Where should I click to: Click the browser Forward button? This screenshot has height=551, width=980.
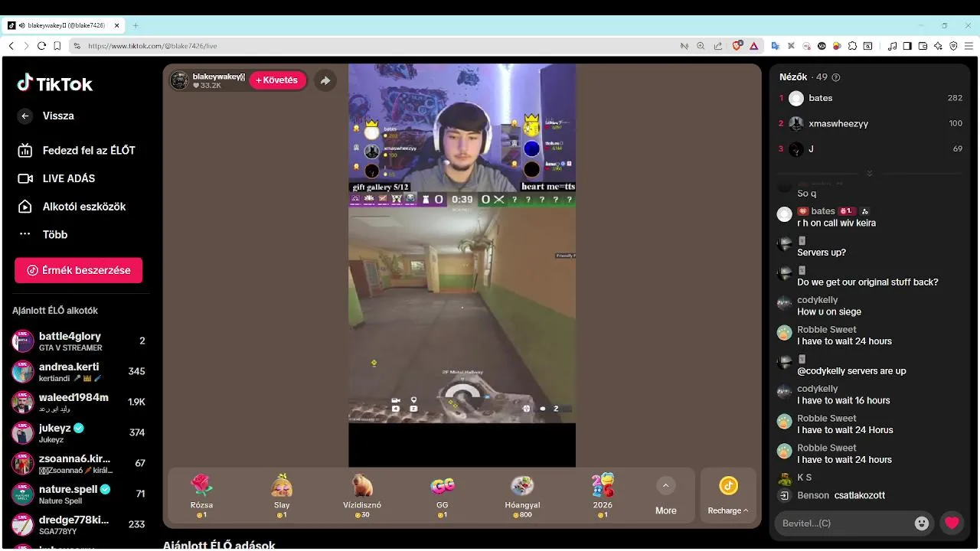point(26,46)
